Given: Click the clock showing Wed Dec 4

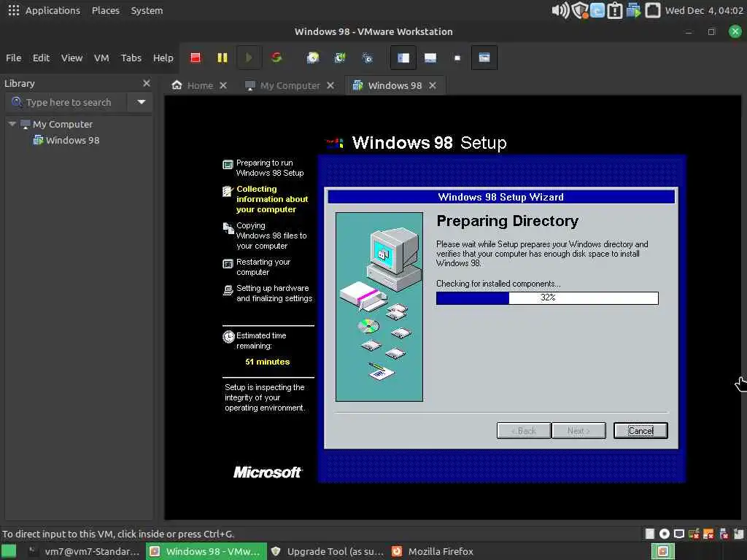Looking at the screenshot, I should (704, 10).
